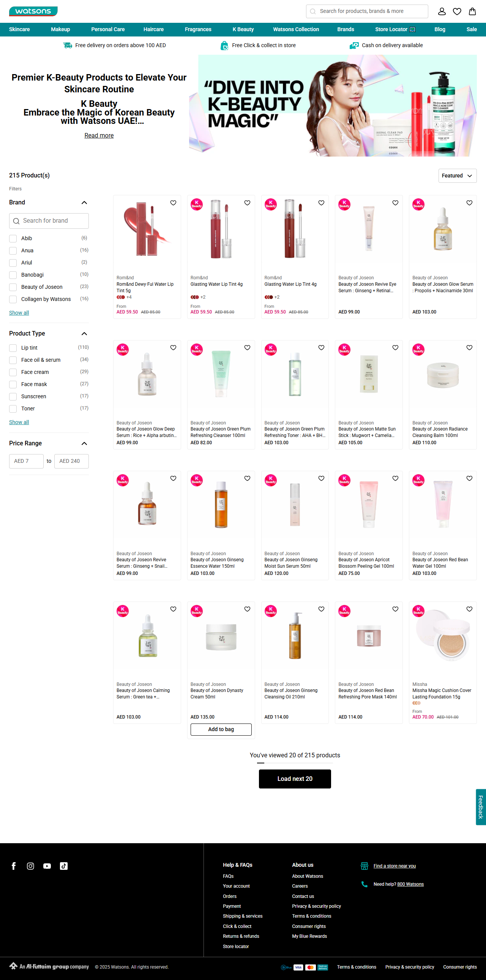Select color swatch on Dewy-Ful Water Lip Tint
Viewport: 486px width, 980px height.
click(x=121, y=297)
